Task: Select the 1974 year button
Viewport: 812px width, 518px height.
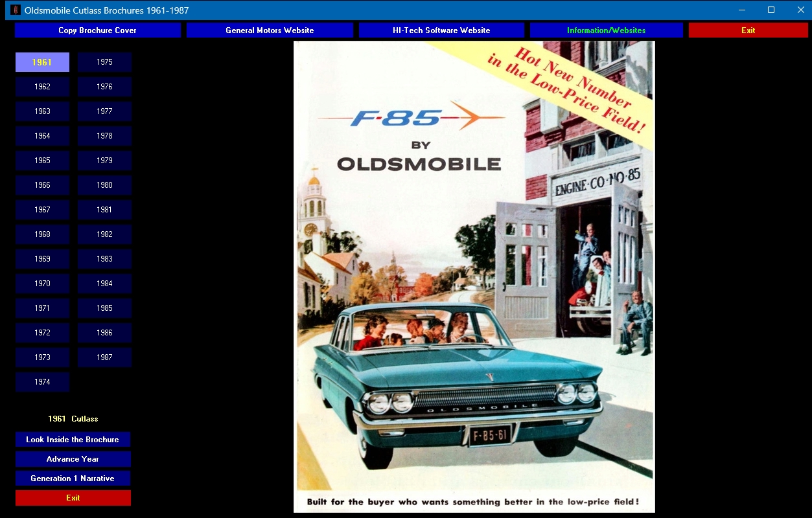Action: (42, 382)
